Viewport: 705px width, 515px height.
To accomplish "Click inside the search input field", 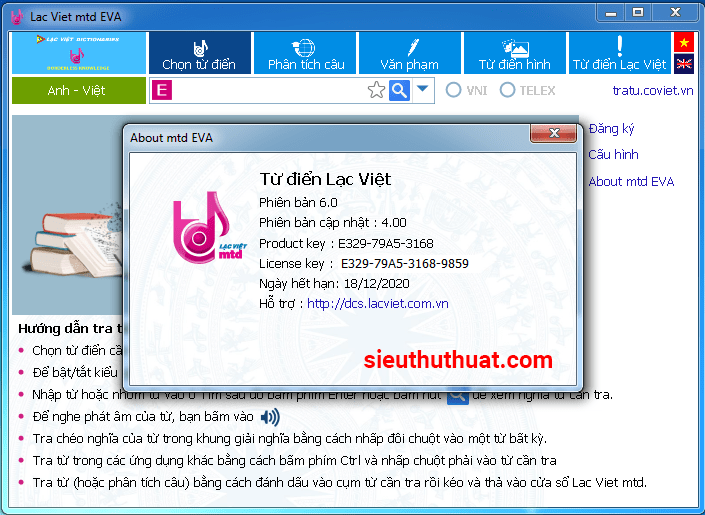I will (269, 90).
